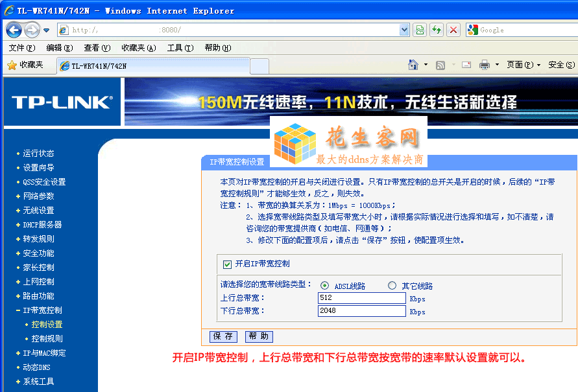Screen dimensions: 578x392
Task: Open the 安全(S) toolbar menu
Action: [562, 65]
